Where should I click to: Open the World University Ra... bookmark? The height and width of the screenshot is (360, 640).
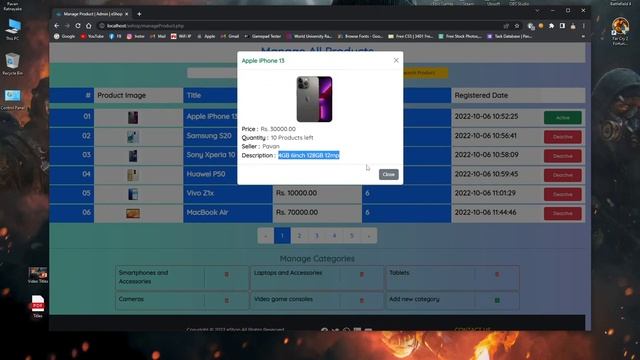click(309, 36)
